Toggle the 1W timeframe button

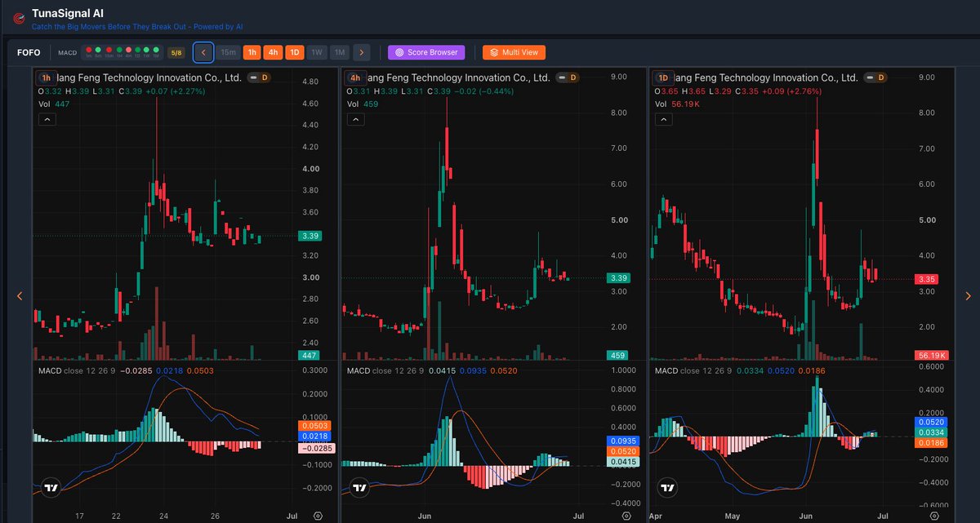(x=318, y=52)
